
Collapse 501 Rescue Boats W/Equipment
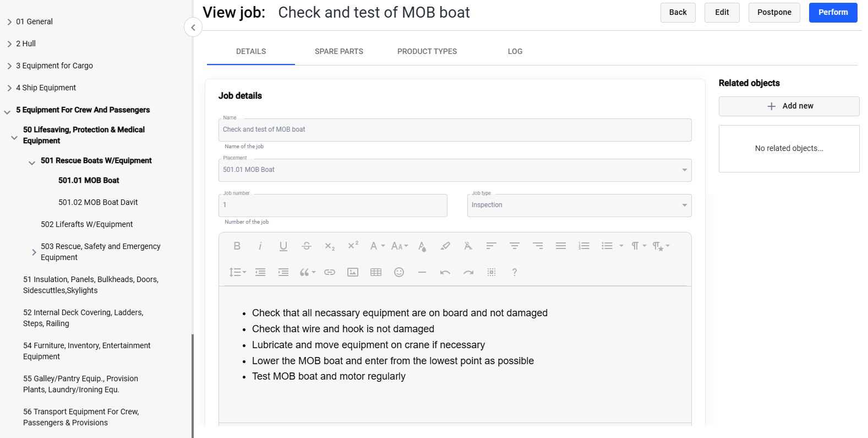pos(32,163)
